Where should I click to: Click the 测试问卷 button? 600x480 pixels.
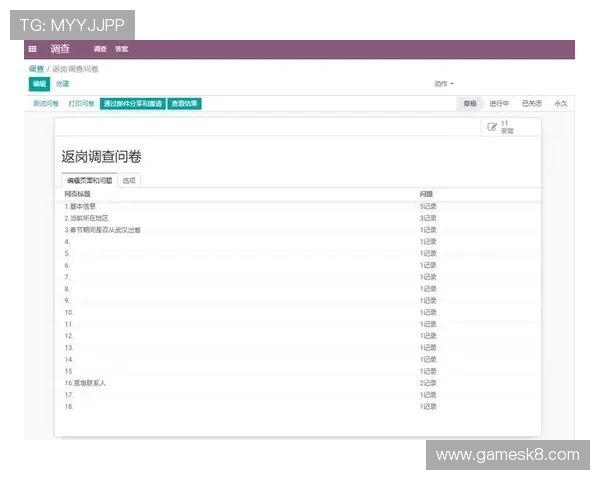(46, 104)
